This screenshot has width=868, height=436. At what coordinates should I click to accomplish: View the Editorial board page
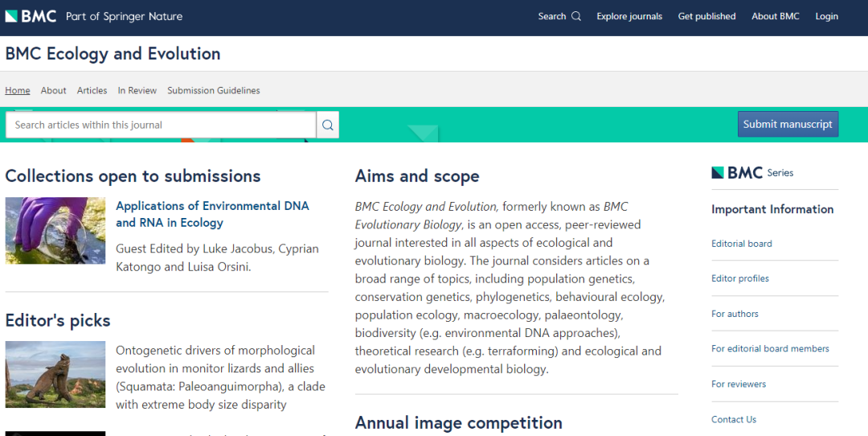[x=741, y=243]
